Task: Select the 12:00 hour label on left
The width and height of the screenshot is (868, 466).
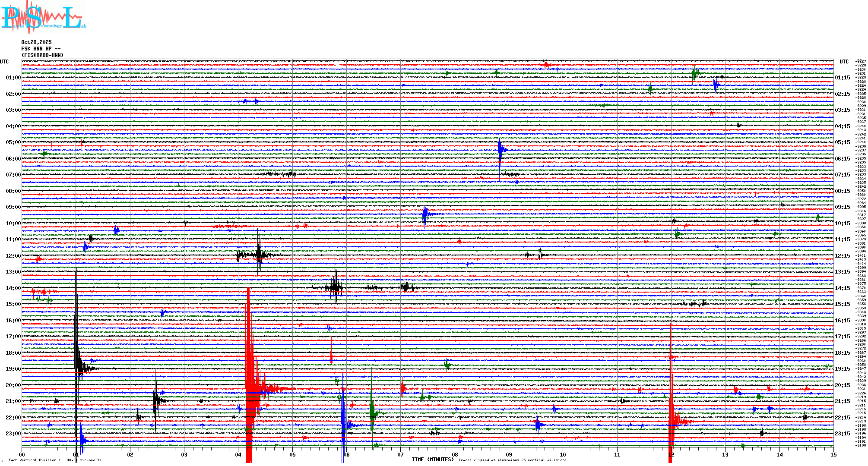Action: point(13,256)
